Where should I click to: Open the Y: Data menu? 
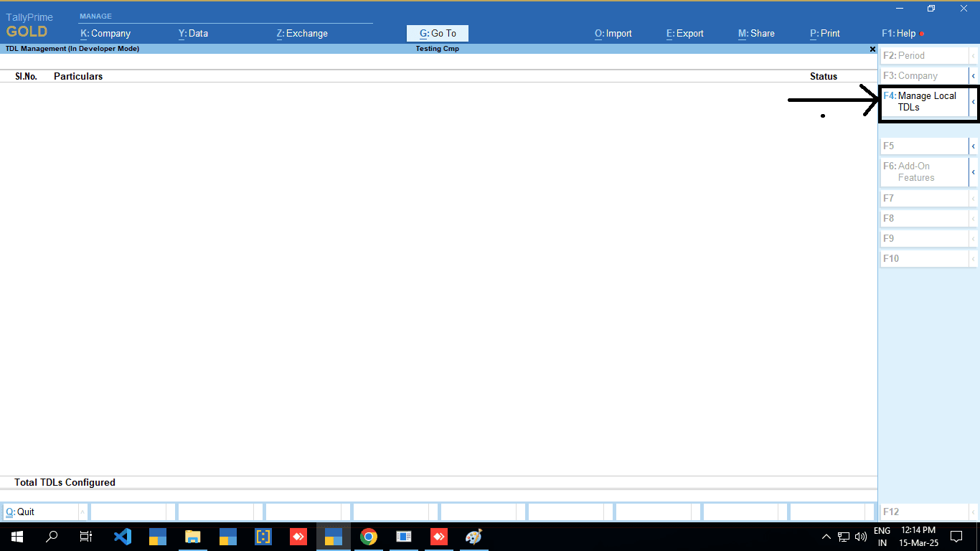pyautogui.click(x=193, y=33)
